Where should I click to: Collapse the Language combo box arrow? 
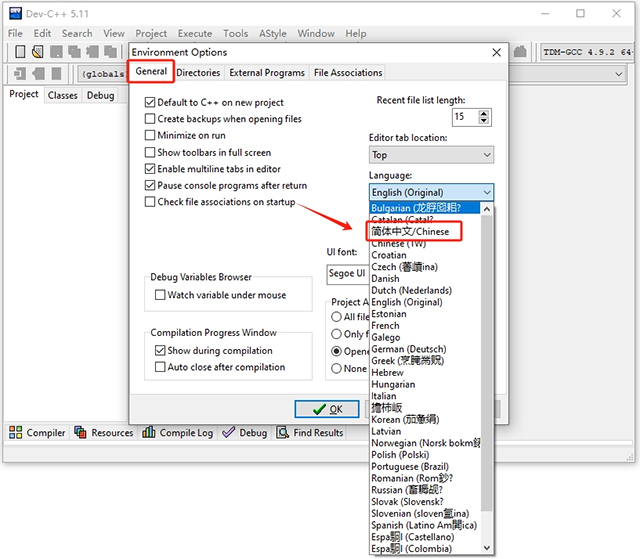487,192
